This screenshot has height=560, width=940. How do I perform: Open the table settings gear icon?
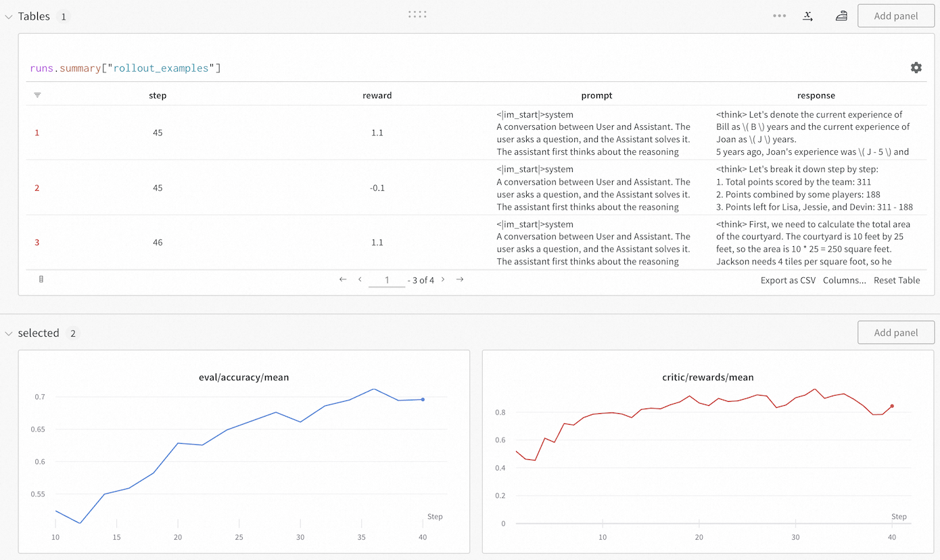coord(916,68)
